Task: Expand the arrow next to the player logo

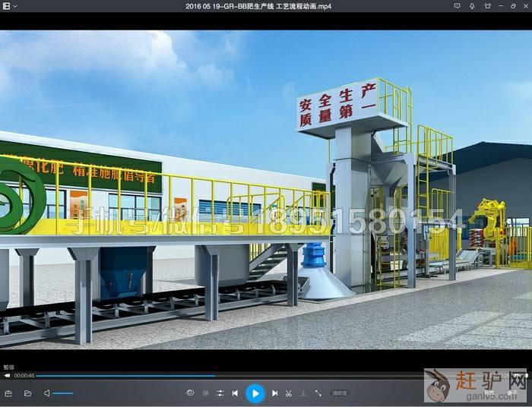Action: 15,6
